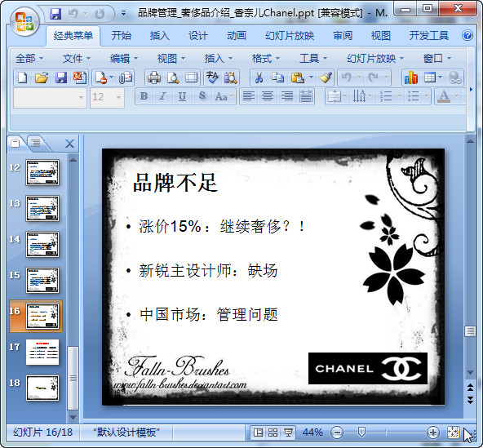Align text left
The height and width of the screenshot is (448, 483).
point(249,96)
